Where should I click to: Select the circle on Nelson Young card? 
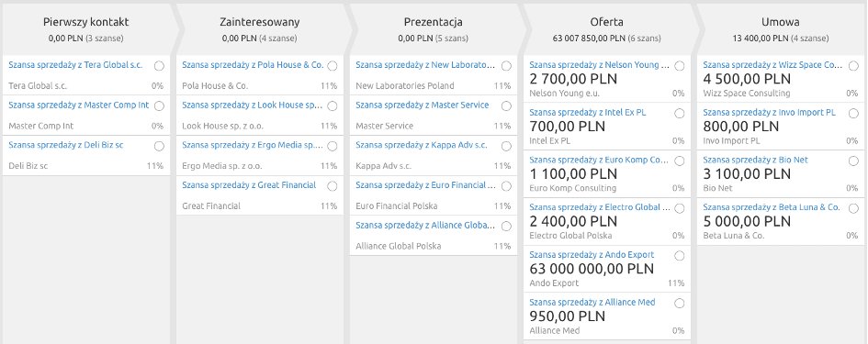679,66
